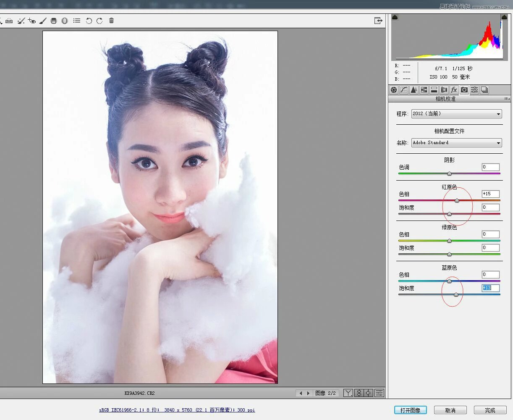This screenshot has width=513, height=420.
Task: Open the Effects (fx) panel
Action: tap(454, 90)
